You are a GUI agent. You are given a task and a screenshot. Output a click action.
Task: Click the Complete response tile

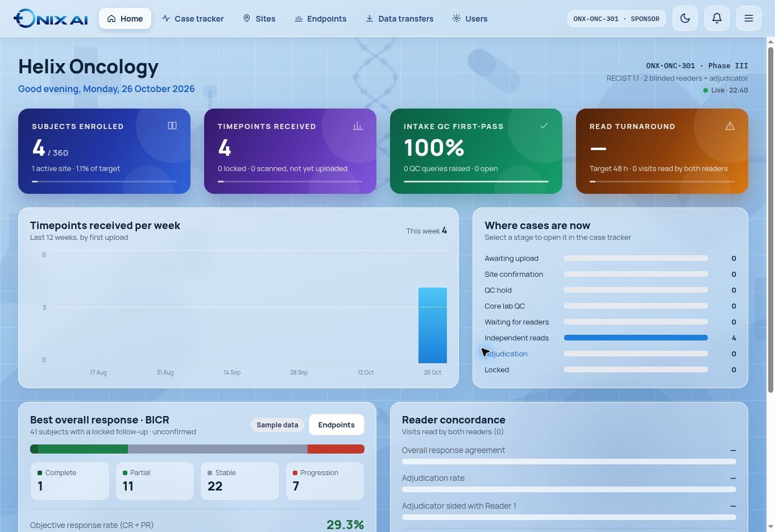69,481
